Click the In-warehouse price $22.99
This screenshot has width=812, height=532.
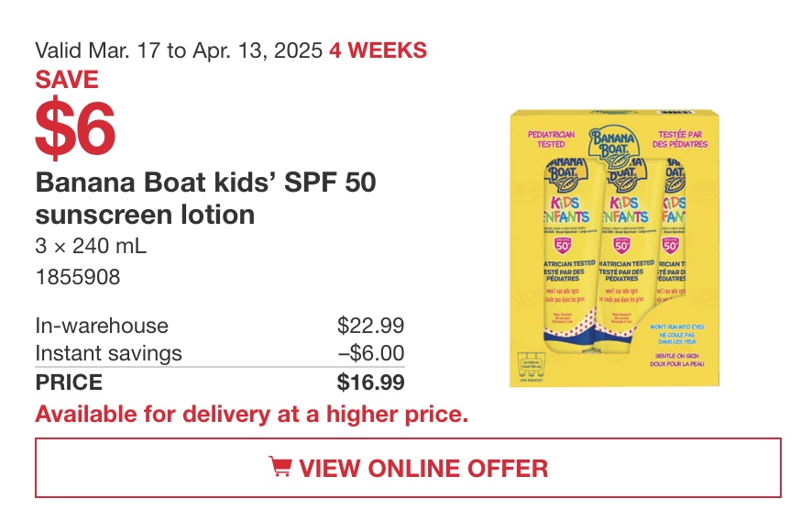tap(371, 326)
